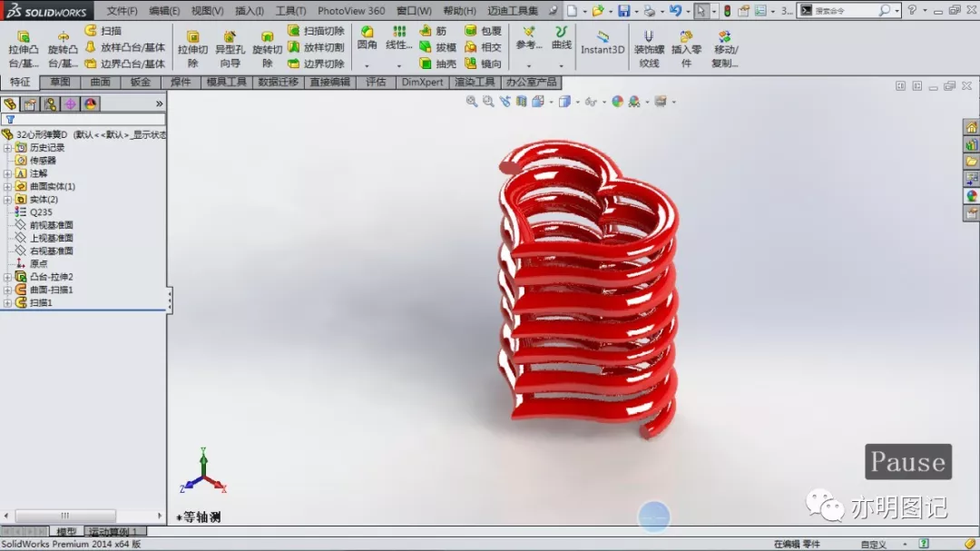
Task: Open the 圆角 fillet dropdown arrow
Action: pyautogui.click(x=367, y=65)
